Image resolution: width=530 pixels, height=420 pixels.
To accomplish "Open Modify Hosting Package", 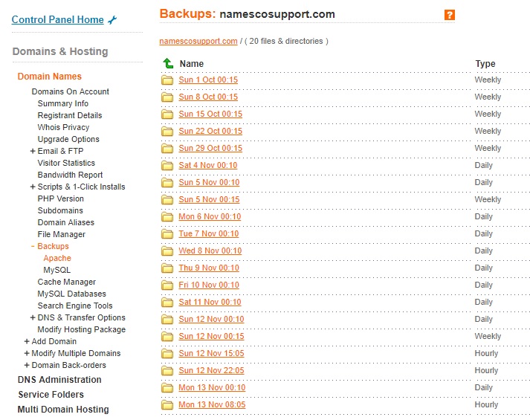I will [x=82, y=329].
